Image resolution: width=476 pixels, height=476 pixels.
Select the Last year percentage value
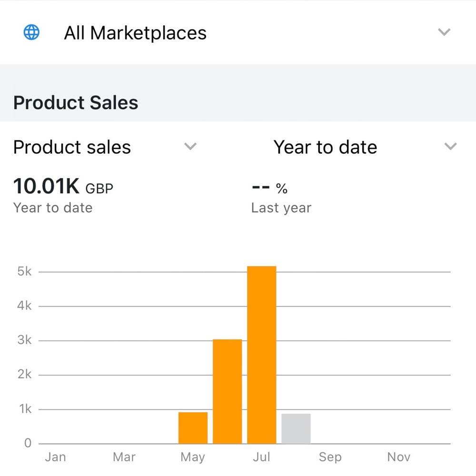[x=269, y=188]
